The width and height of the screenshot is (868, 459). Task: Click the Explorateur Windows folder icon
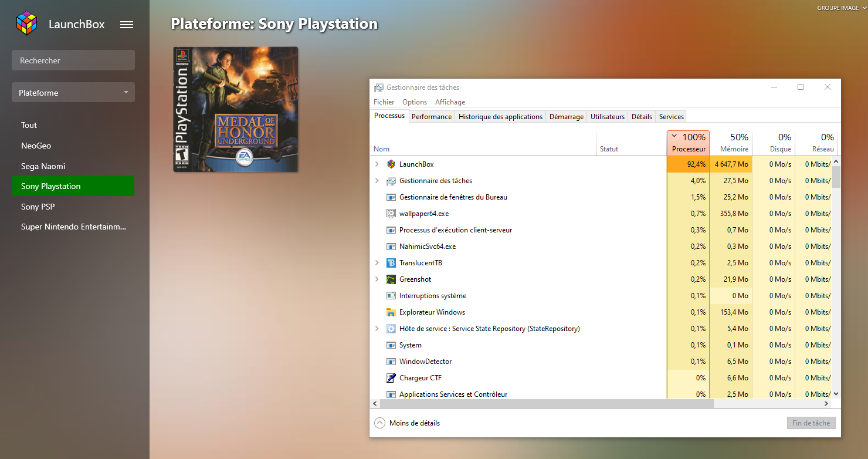pyautogui.click(x=391, y=312)
